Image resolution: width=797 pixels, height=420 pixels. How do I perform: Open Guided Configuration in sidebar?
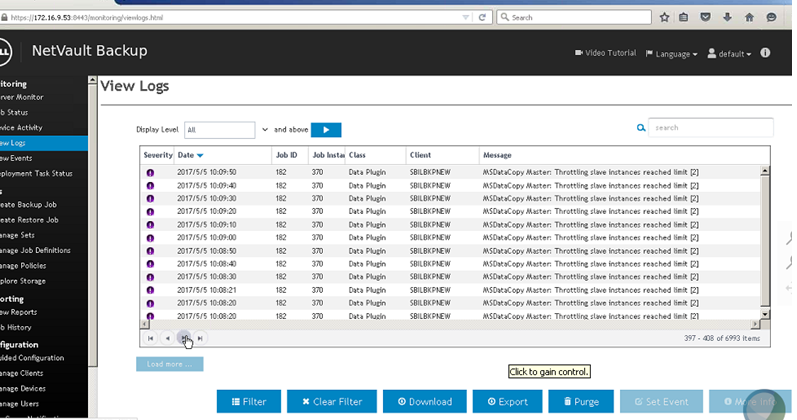[32, 358]
